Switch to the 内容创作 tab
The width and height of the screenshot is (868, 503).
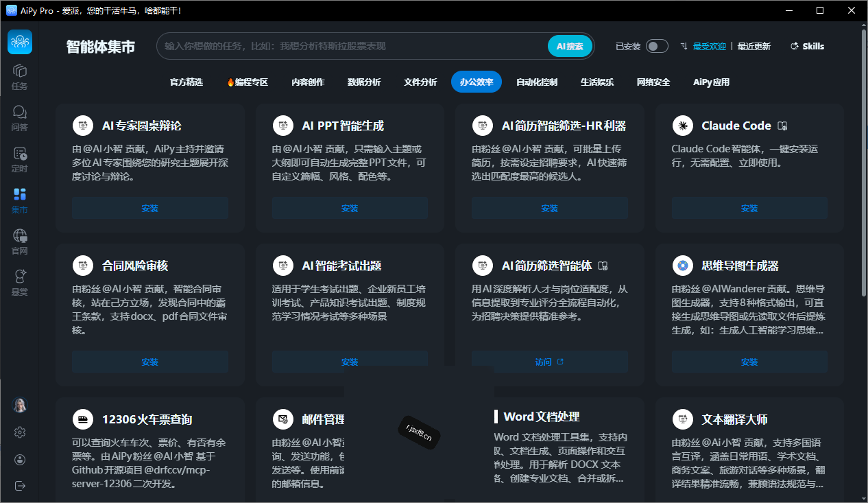308,82
